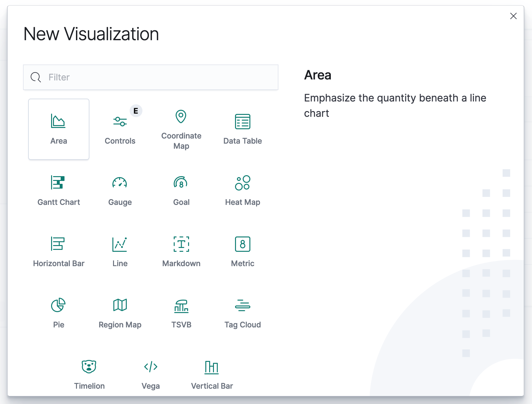Pick the Timelion visualization
The image size is (532, 404).
89,367
